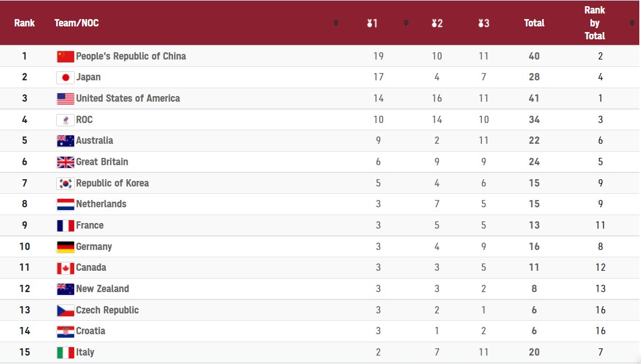Image resolution: width=641 pixels, height=364 pixels.
Task: Click the People's Republic of China flag
Action: click(66, 56)
